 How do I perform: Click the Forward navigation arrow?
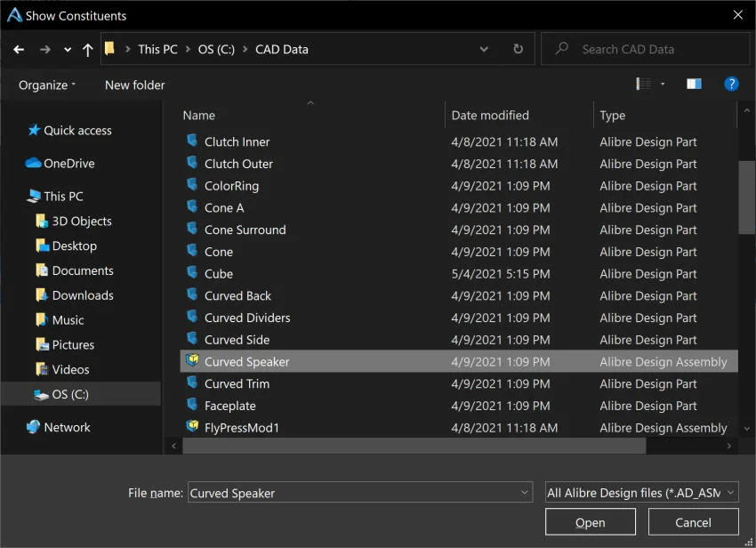(x=44, y=49)
